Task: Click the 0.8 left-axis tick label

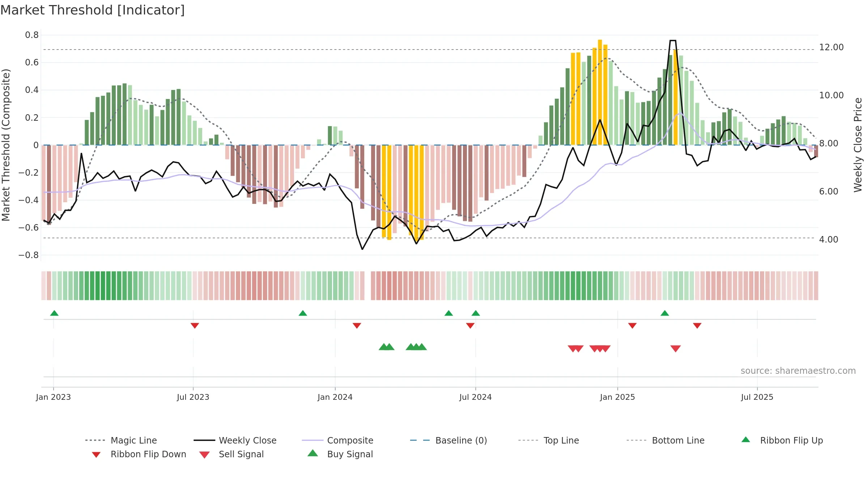Action: pyautogui.click(x=32, y=35)
